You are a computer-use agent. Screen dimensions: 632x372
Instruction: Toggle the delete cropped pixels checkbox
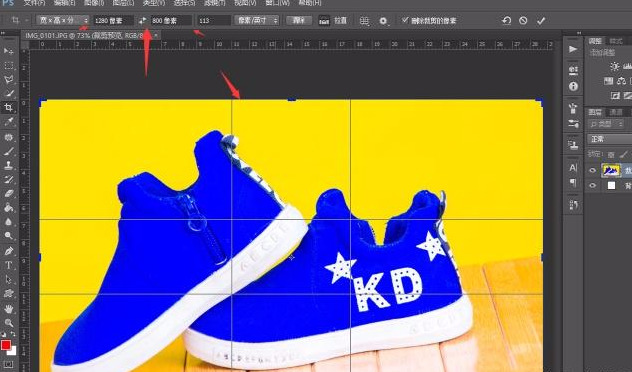[405, 20]
